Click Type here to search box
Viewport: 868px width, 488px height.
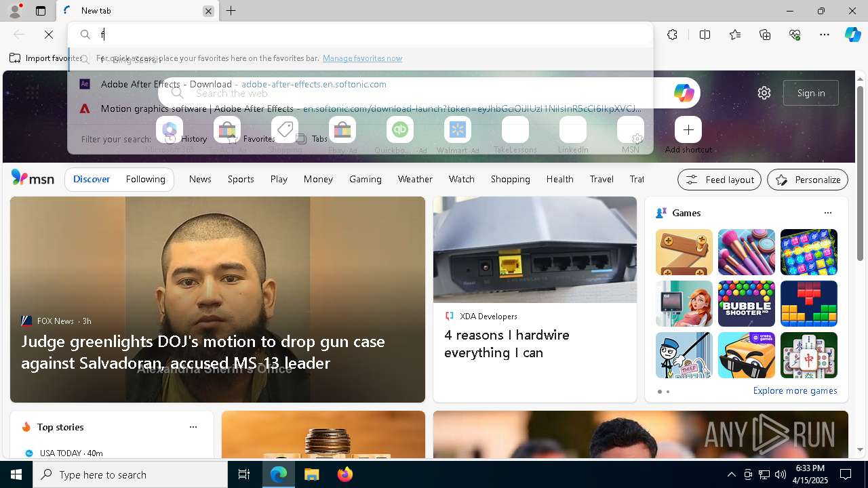click(130, 474)
